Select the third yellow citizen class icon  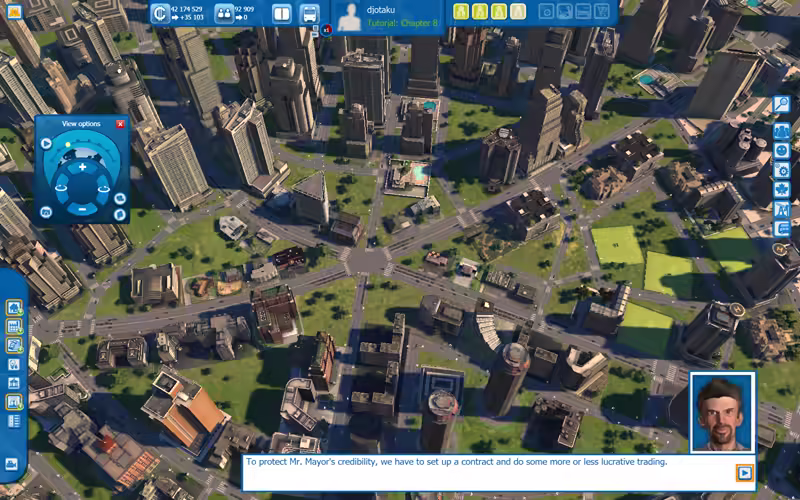click(499, 12)
